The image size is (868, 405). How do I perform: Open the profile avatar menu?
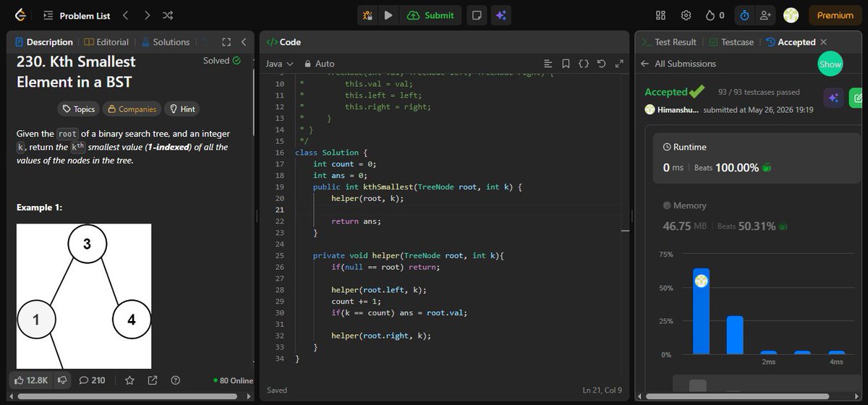(791, 15)
